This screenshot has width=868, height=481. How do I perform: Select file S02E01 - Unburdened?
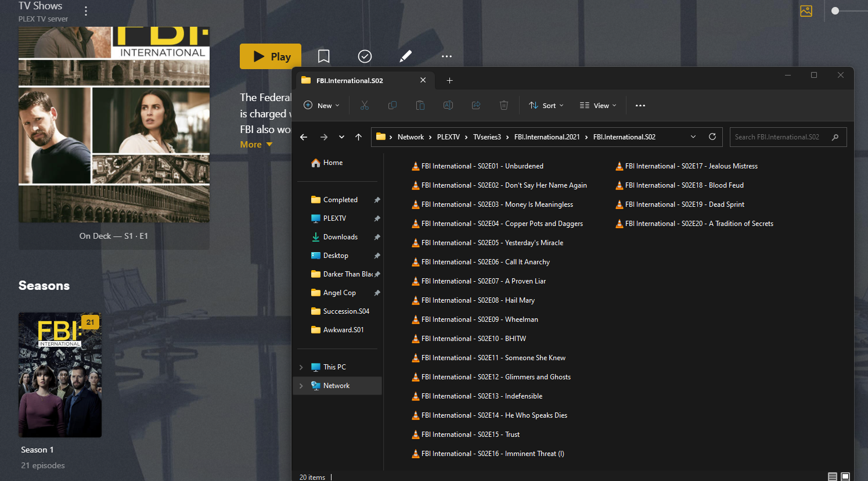477,166
